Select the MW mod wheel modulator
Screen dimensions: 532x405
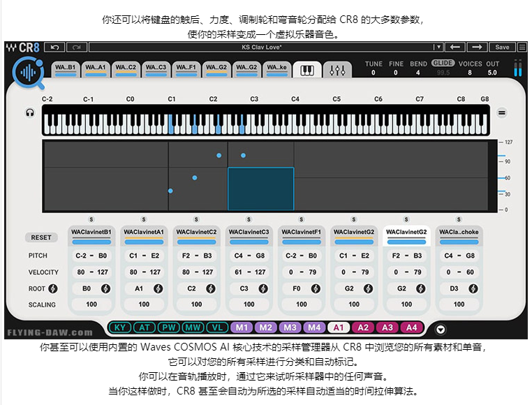[193, 327]
